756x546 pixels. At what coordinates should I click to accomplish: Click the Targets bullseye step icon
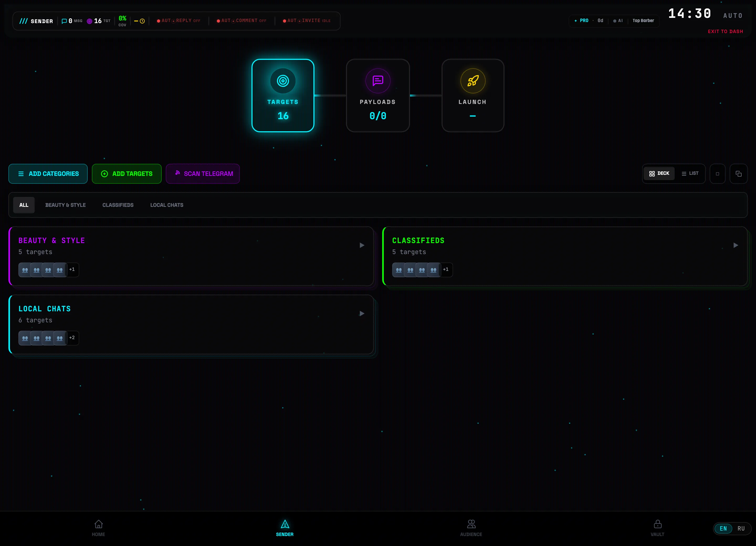click(x=283, y=81)
